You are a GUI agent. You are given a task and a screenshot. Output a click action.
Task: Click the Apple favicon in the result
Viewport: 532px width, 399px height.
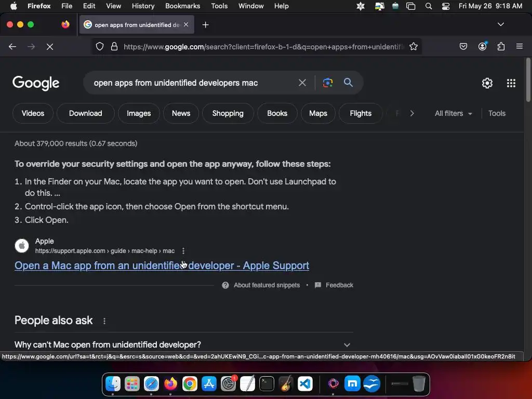pyautogui.click(x=22, y=246)
